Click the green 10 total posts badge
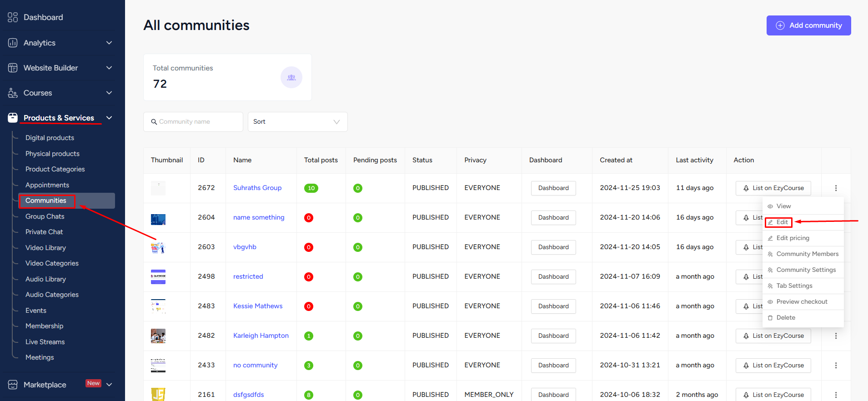The image size is (868, 401). tap(311, 188)
